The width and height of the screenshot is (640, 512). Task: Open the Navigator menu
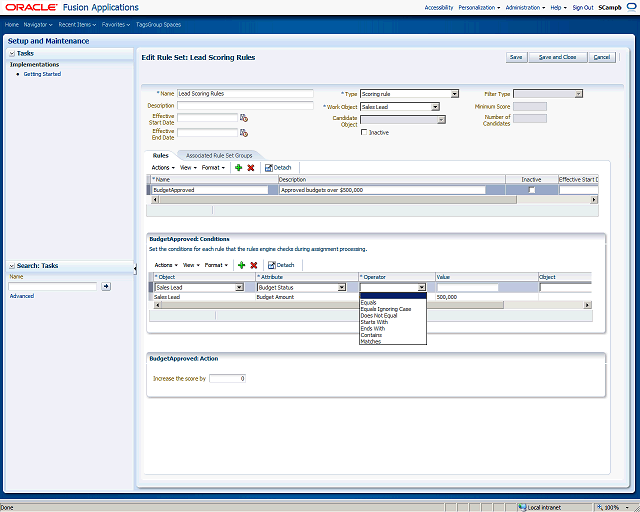tap(38, 24)
